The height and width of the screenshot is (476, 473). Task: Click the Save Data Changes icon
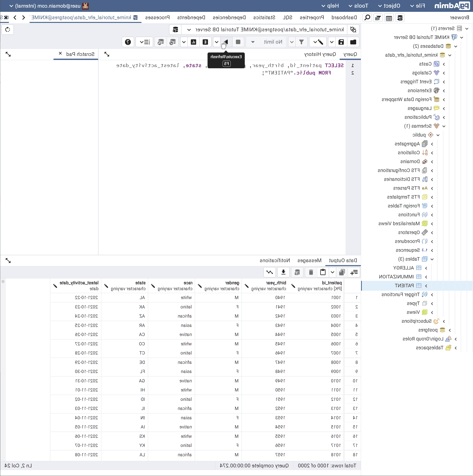[x=297, y=272]
